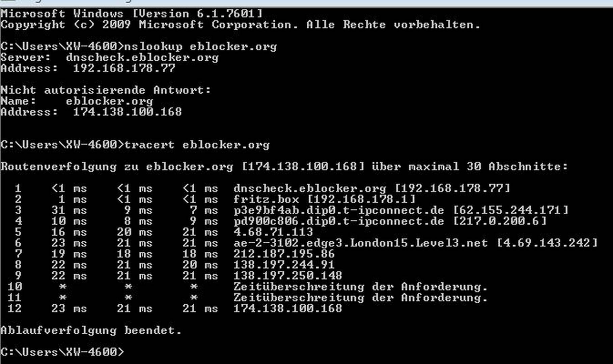Click the Address 192.168.178.77 line
Viewport: 613px width, 364px height.
(88, 68)
